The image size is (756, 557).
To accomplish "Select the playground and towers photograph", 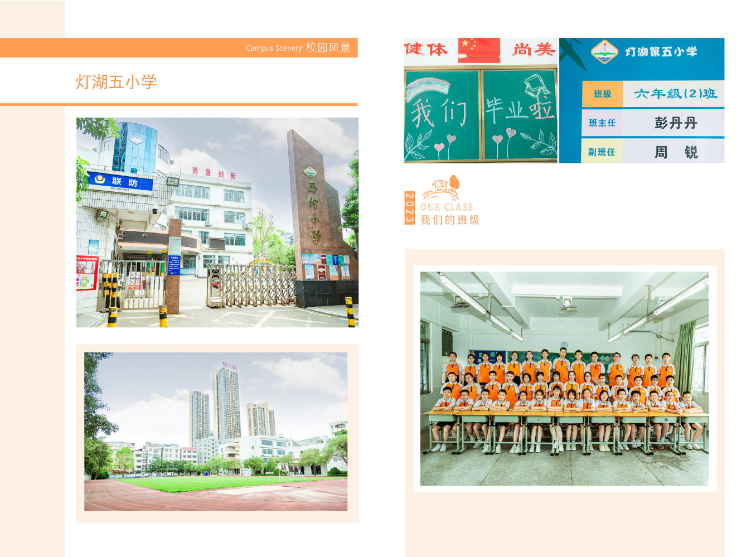I will (216, 432).
